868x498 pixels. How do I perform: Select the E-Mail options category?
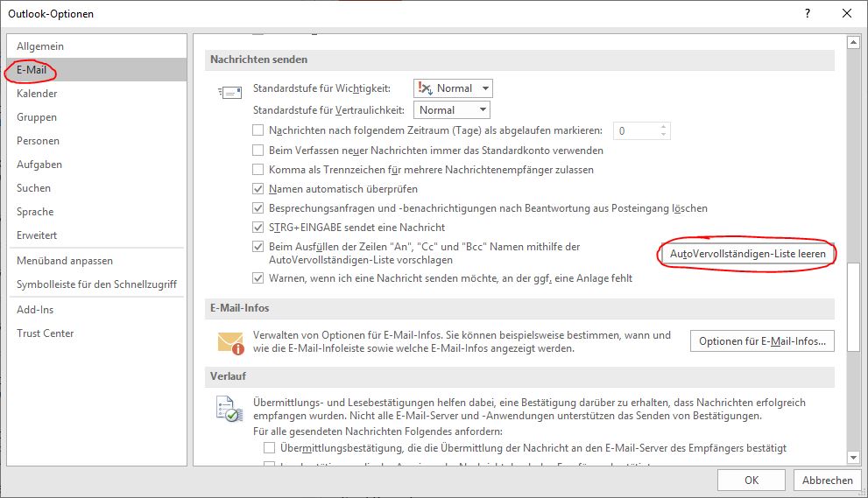coord(97,70)
